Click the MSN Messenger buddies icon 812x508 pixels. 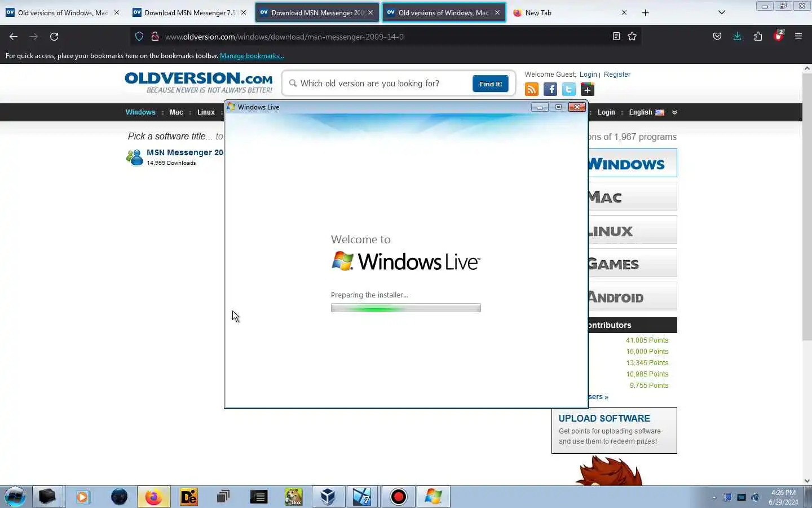[x=135, y=157]
